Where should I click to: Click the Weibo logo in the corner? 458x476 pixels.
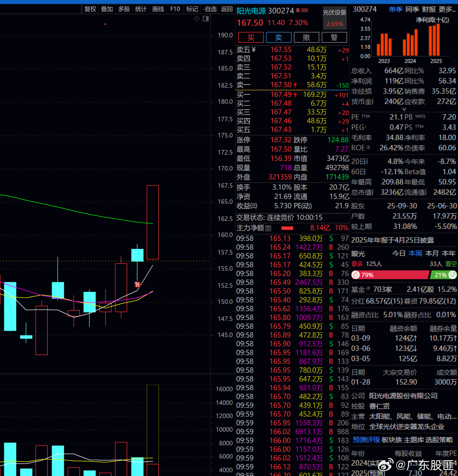click(x=386, y=465)
